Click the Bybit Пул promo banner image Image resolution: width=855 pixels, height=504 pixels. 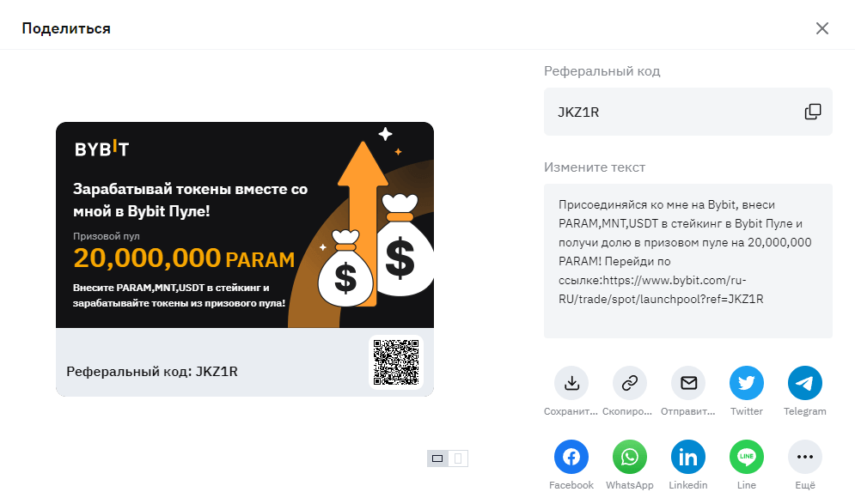pyautogui.click(x=245, y=225)
